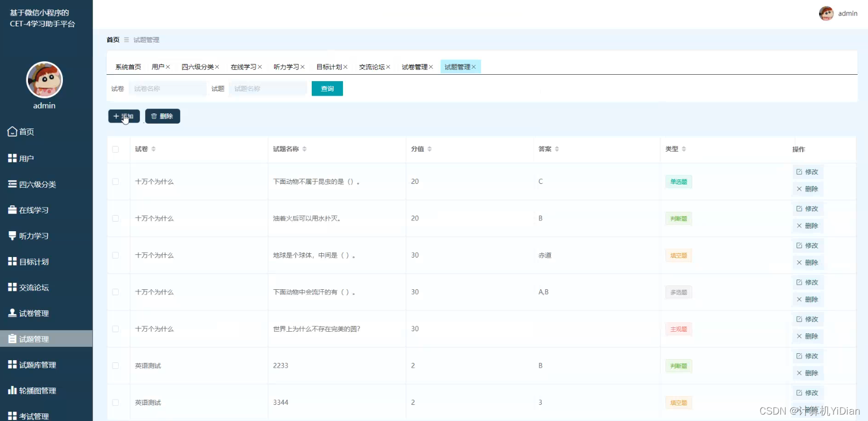Click the 听力学习 icon in sidebar

click(x=12, y=236)
